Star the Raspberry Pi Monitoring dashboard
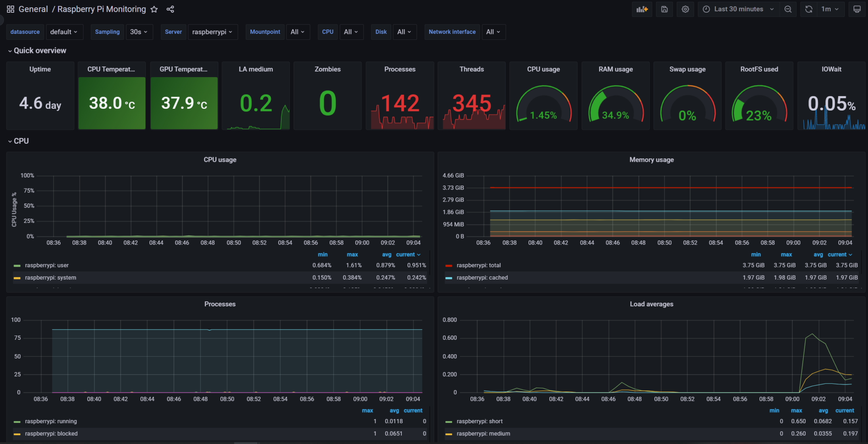The width and height of the screenshot is (868, 444). (154, 9)
